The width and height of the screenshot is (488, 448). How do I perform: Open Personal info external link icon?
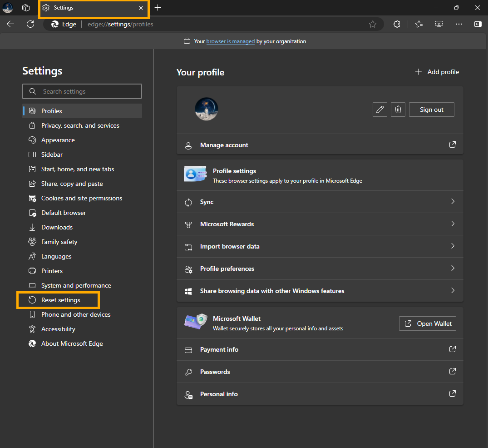pos(453,393)
